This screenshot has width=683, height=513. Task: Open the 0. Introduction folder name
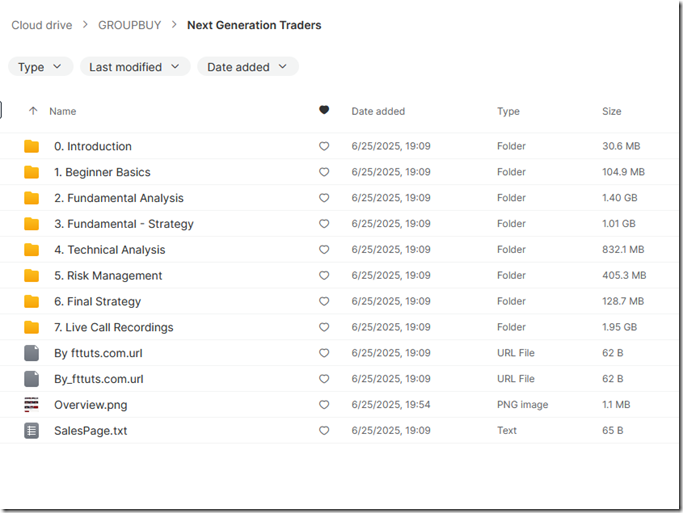(x=93, y=146)
